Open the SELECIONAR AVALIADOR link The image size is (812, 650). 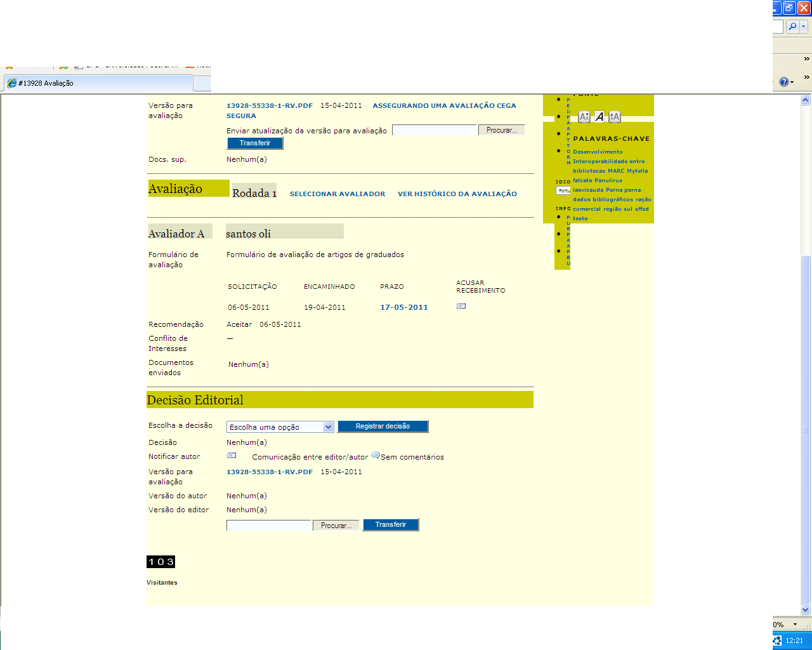click(x=337, y=194)
